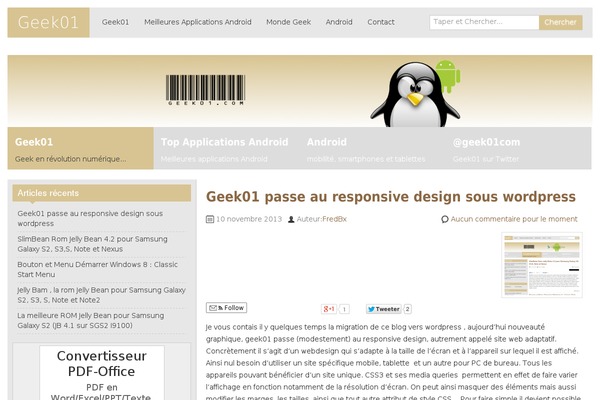Open Classic Start Menu Windows 8 article
The image size is (600, 400).
[98, 269]
